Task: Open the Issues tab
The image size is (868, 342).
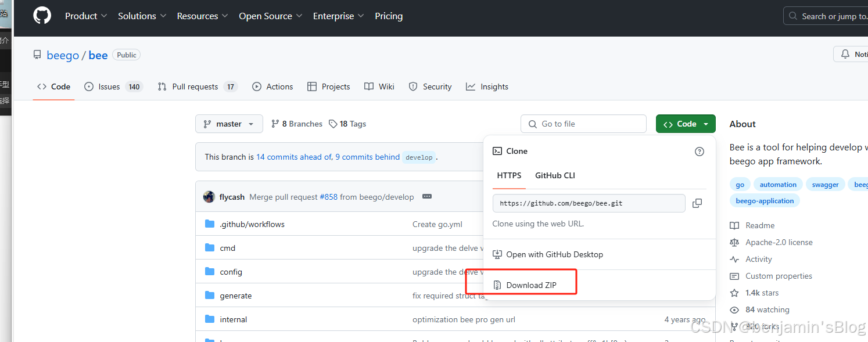Action: tap(113, 87)
